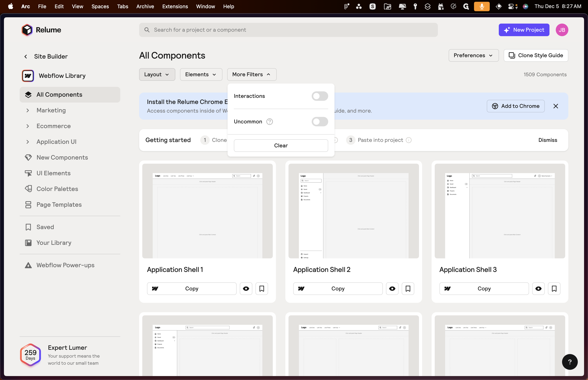Copy Application Shell 2 component
The width and height of the screenshot is (588, 380).
(x=338, y=288)
